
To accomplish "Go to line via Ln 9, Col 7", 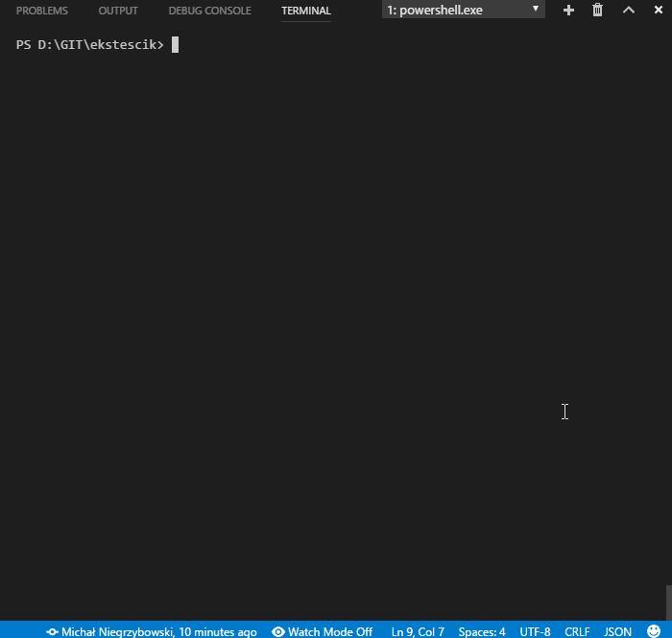I will [418, 631].
